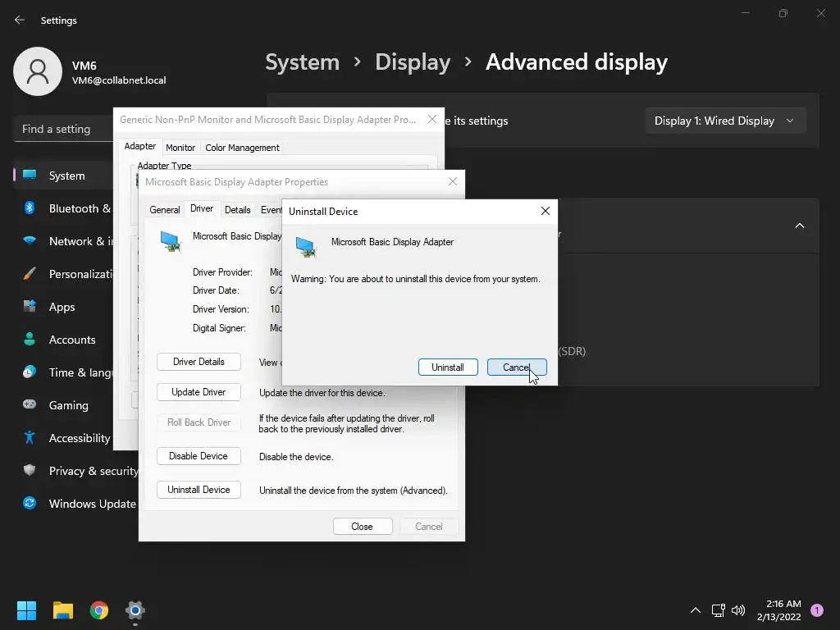Click the Digital Signer label
Viewport: 840px width, 630px height.
pyautogui.click(x=219, y=328)
